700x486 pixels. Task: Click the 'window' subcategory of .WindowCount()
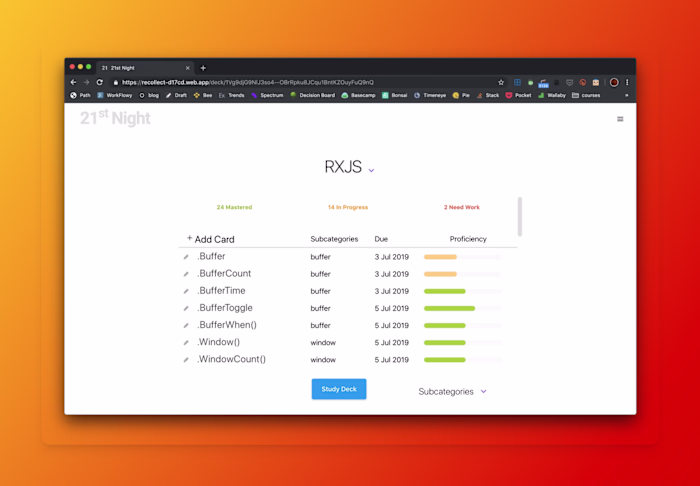pos(323,360)
